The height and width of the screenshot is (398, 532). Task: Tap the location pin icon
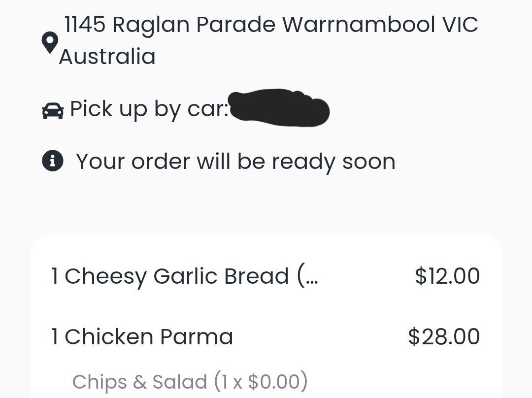click(x=50, y=43)
